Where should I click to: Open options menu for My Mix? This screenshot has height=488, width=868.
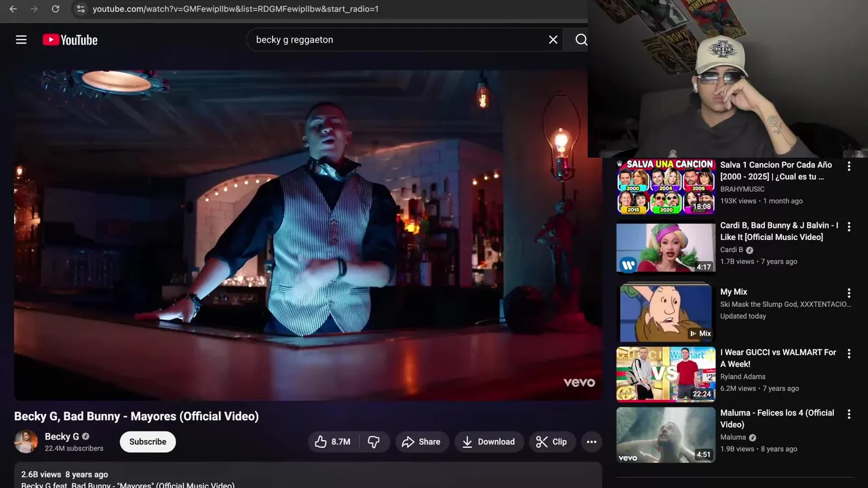point(848,293)
